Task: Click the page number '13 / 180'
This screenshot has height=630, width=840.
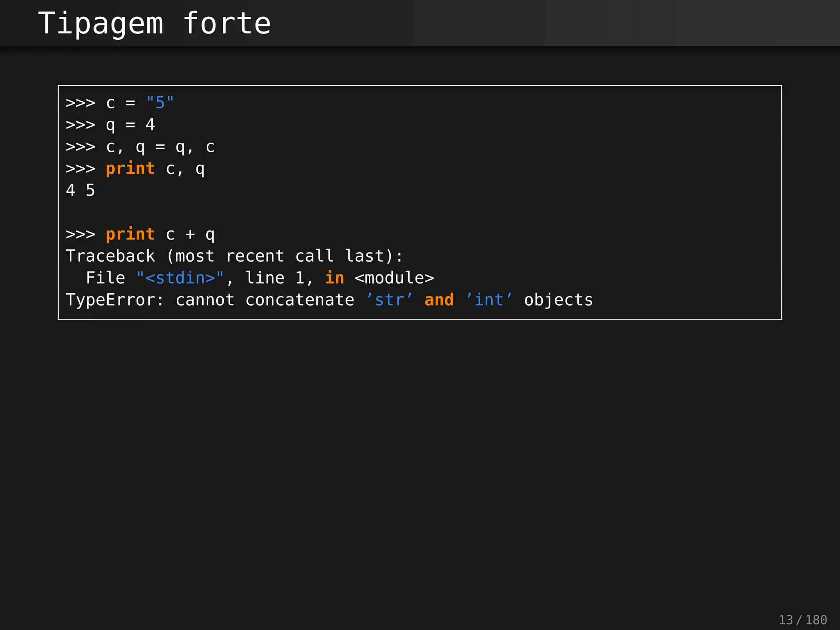Action: click(x=803, y=620)
